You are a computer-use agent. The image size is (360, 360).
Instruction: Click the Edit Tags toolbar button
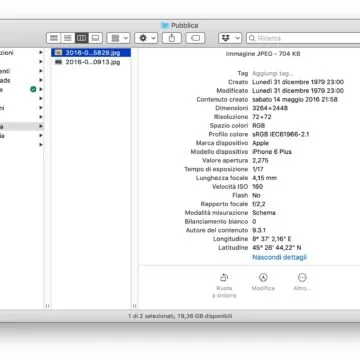click(195, 38)
